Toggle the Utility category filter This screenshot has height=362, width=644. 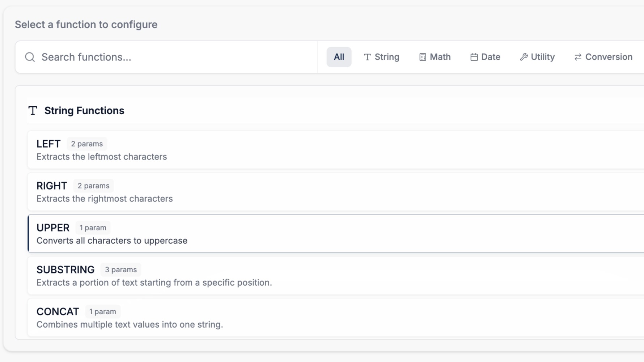pyautogui.click(x=537, y=57)
